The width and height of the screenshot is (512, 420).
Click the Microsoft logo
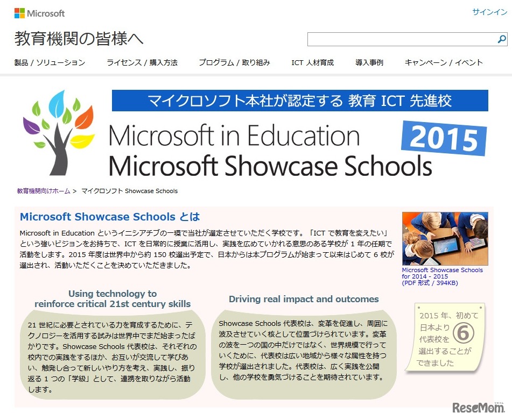tap(39, 13)
